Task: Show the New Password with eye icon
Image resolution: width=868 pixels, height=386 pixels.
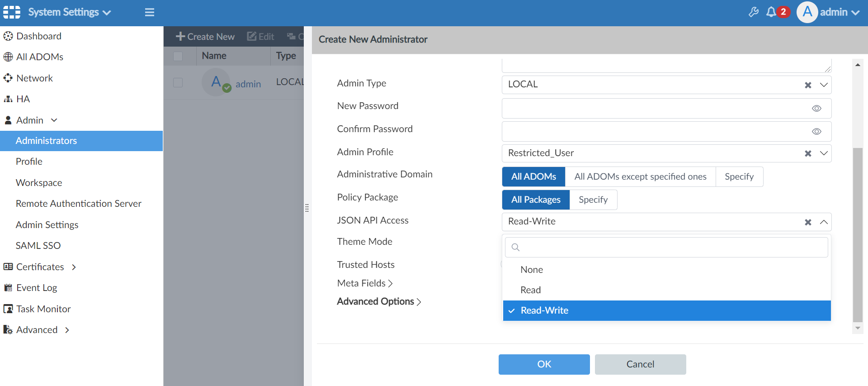Action: point(816,109)
